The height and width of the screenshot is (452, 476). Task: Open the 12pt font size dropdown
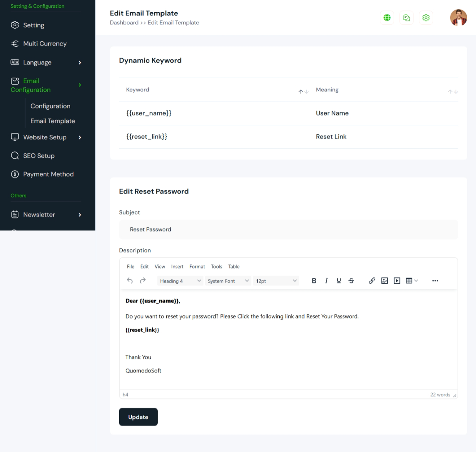click(276, 281)
